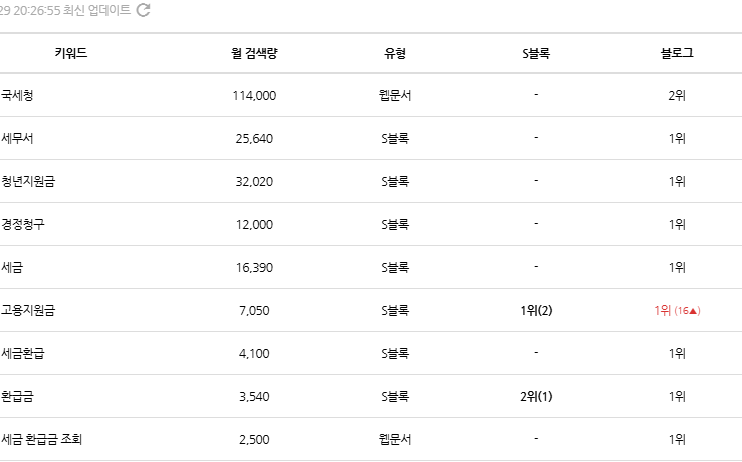
Task: Open the 세무서 keyword
Action: (18, 139)
